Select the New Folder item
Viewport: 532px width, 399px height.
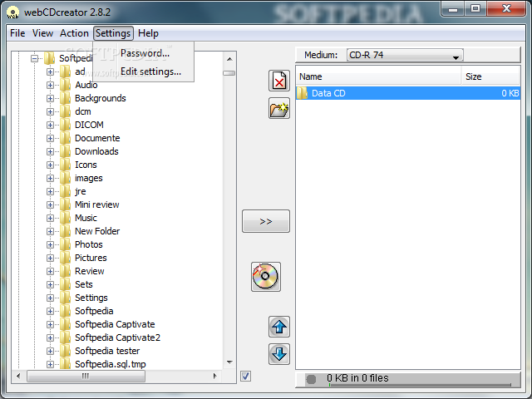click(97, 231)
